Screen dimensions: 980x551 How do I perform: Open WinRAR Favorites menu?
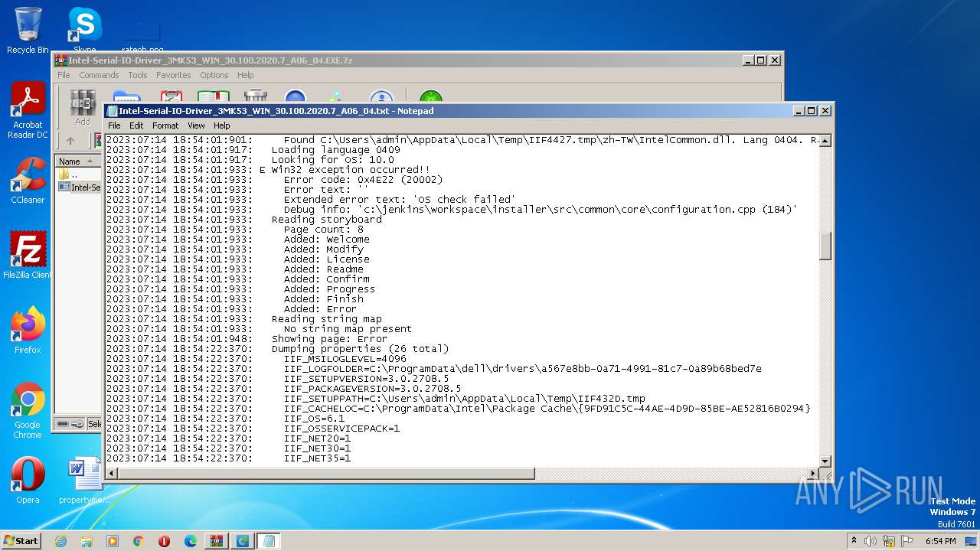[174, 75]
